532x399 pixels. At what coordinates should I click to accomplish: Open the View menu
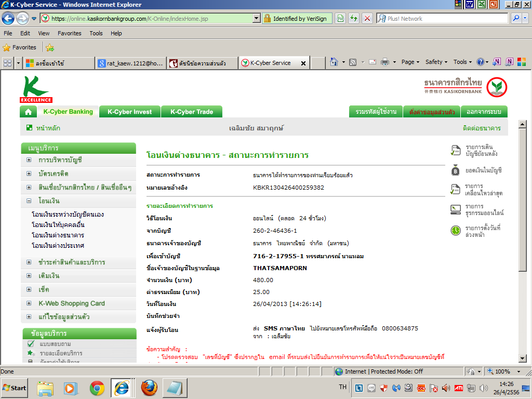tap(44, 33)
